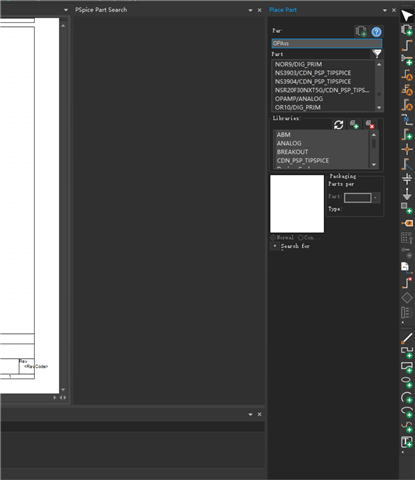Click the part filter funnel icon

click(377, 53)
